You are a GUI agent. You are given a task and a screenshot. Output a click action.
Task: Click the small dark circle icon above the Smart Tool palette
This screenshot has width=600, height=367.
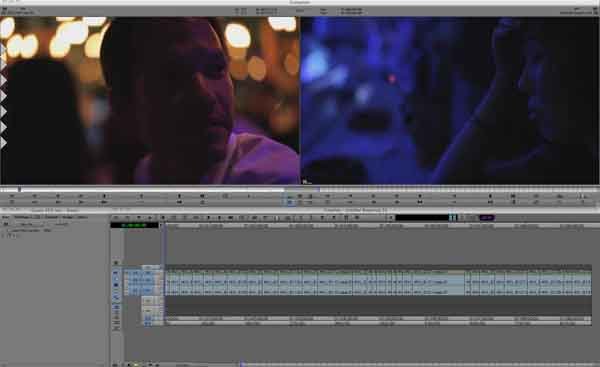click(x=116, y=263)
